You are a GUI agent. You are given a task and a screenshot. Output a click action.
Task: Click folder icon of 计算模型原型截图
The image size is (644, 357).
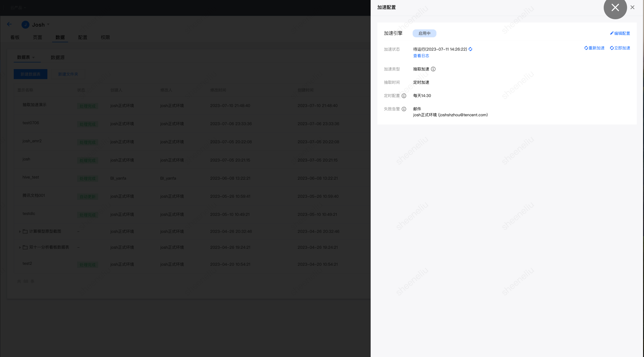coord(25,231)
